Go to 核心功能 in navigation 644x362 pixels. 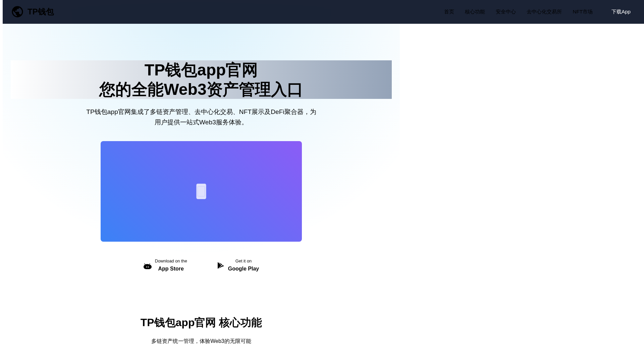(x=475, y=12)
